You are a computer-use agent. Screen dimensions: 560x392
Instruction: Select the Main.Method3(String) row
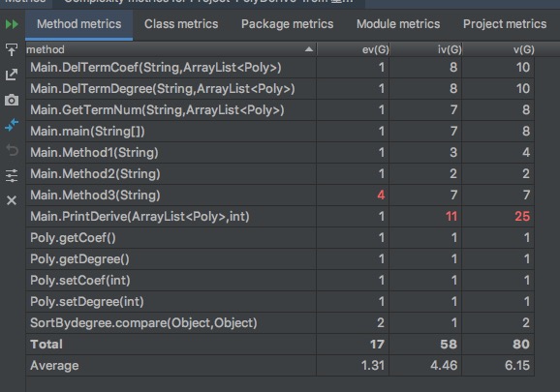coord(280,196)
